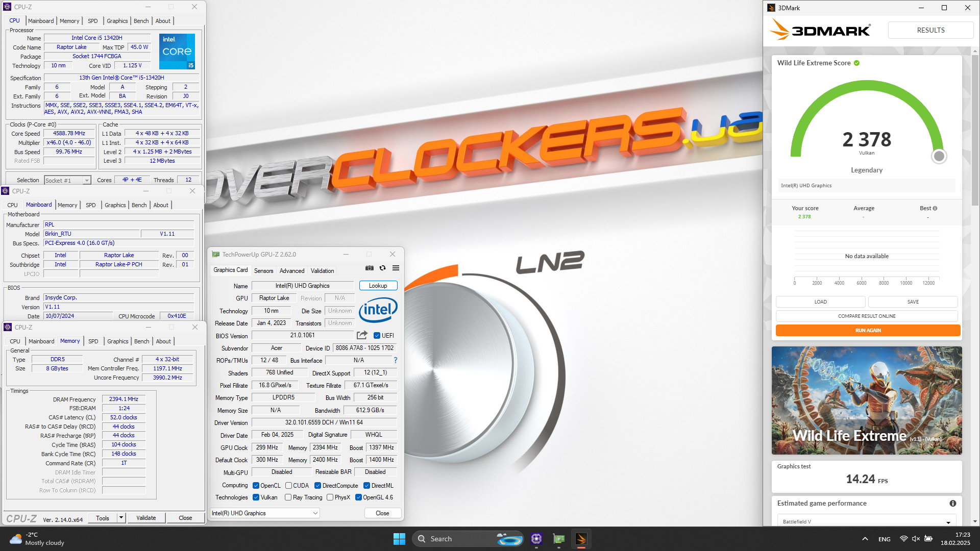The image size is (980, 551).
Task: Click the GPU-Z Close button
Action: click(x=382, y=513)
